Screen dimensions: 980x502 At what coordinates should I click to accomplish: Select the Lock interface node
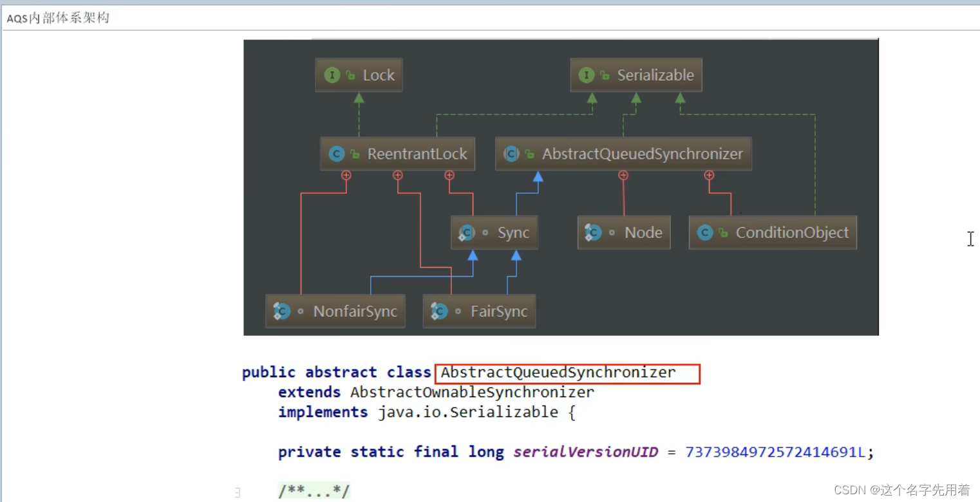point(359,75)
